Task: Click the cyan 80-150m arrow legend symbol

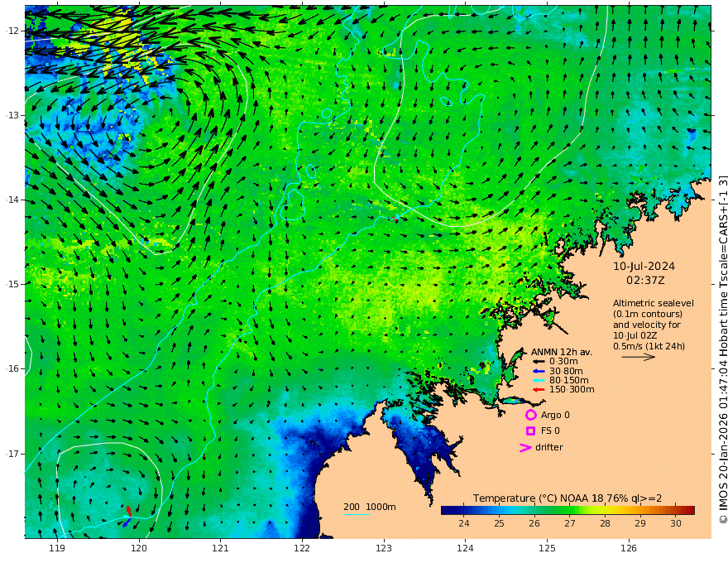Action: [x=539, y=381]
